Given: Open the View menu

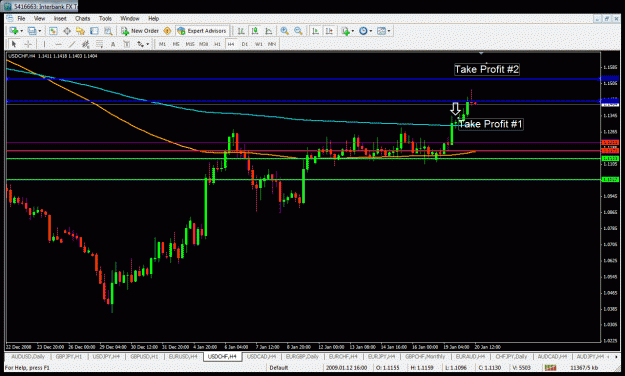Looking at the screenshot, I should 39,18.
